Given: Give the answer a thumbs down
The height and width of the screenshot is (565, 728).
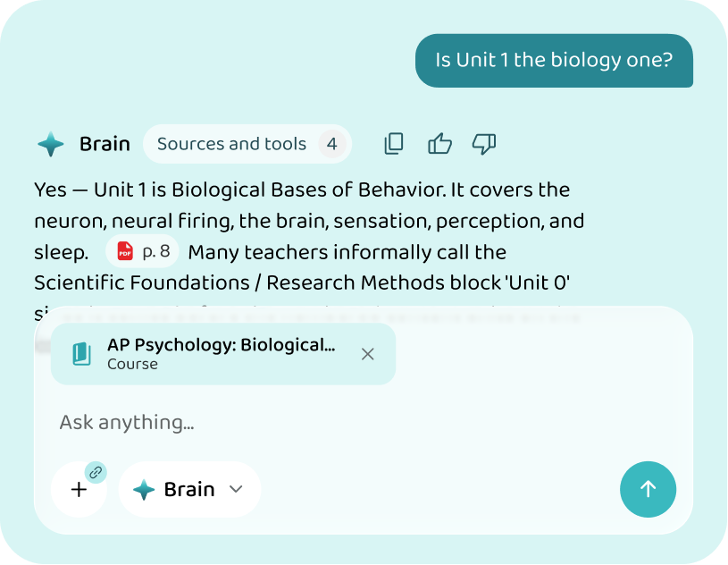Looking at the screenshot, I should tap(484, 144).
